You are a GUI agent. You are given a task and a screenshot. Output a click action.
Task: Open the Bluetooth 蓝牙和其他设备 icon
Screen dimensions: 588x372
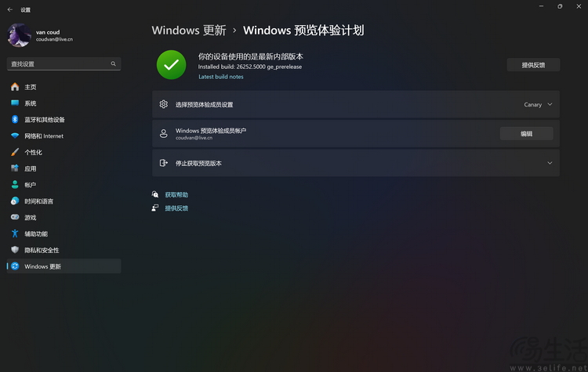pos(15,120)
